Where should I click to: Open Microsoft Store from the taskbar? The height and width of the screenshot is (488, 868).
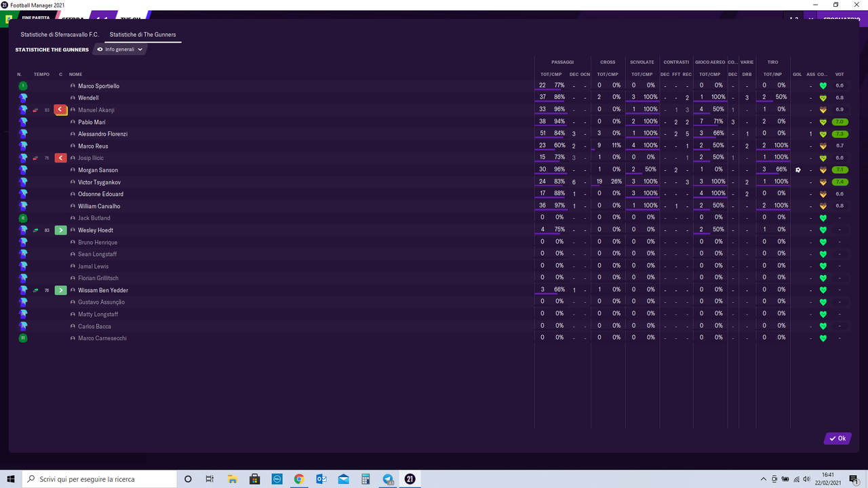255,479
